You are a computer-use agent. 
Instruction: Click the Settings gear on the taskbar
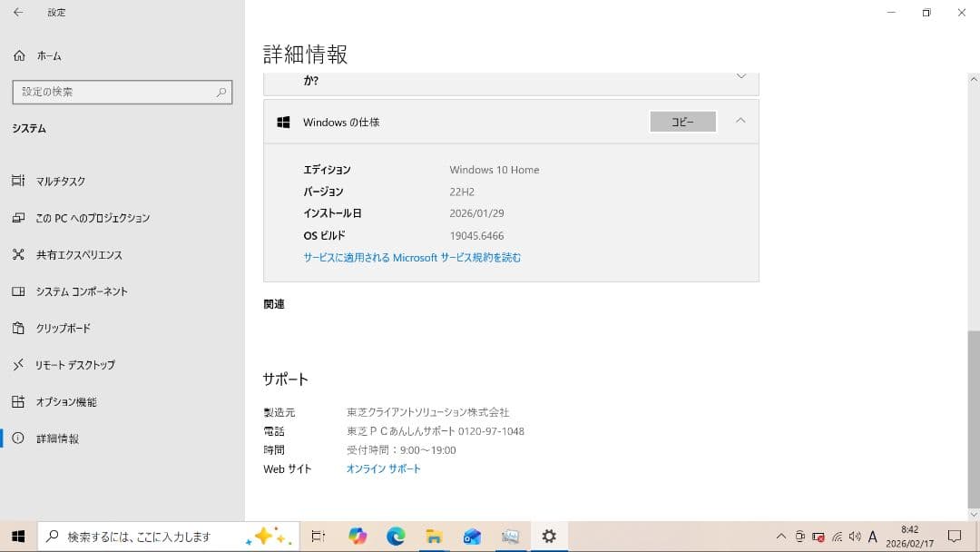(x=549, y=537)
